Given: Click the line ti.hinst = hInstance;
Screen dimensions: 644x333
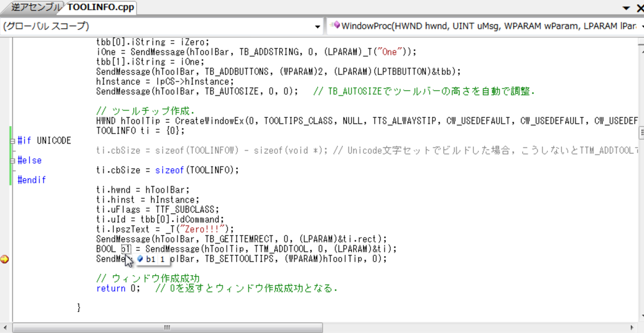Looking at the screenshot, I should 148,199.
